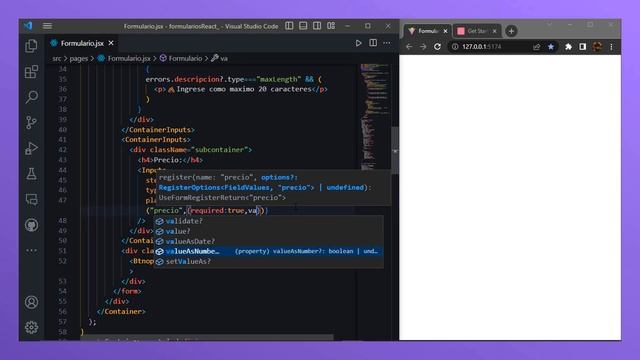Open the browser tab search chevron
Image resolution: width=640 pixels, height=360 pixels.
pyautogui.click(x=549, y=24)
